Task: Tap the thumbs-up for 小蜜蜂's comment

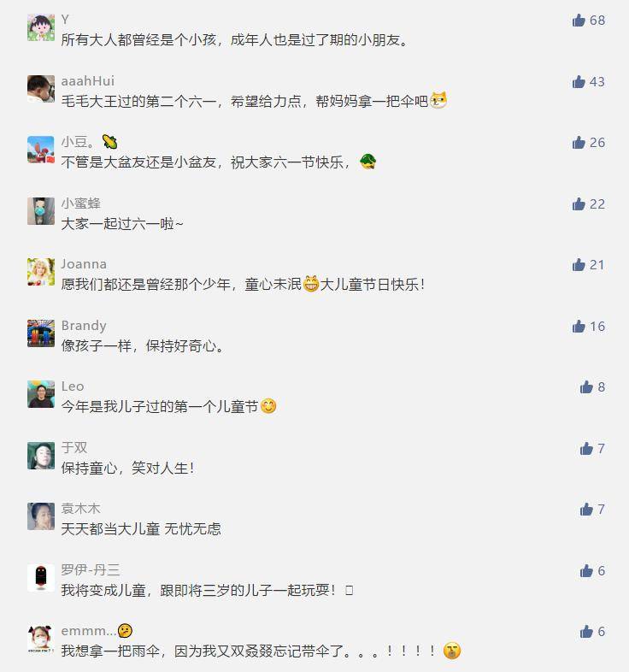Action: coord(579,204)
